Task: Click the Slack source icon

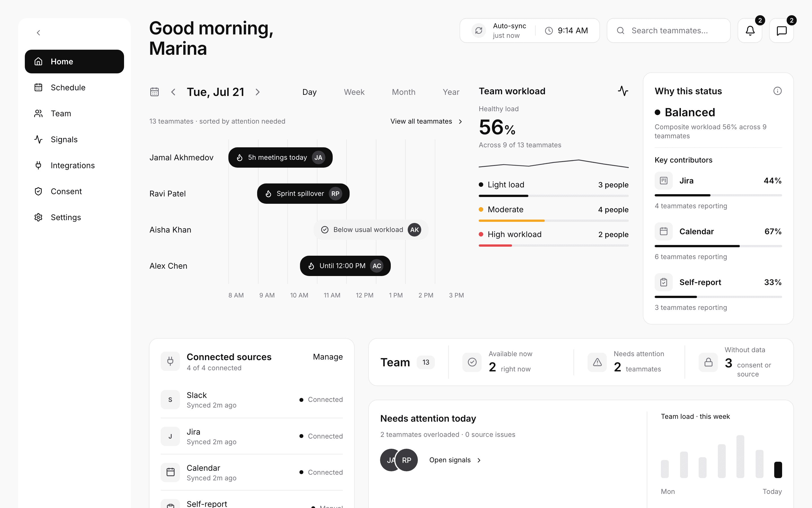Action: 170,399
